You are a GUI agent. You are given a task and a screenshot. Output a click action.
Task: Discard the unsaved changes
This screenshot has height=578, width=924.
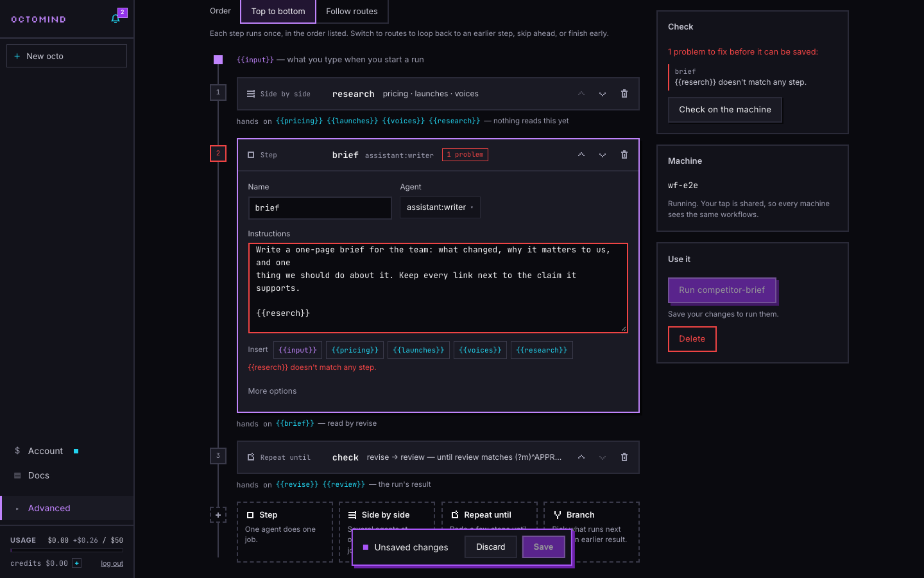pyautogui.click(x=491, y=547)
